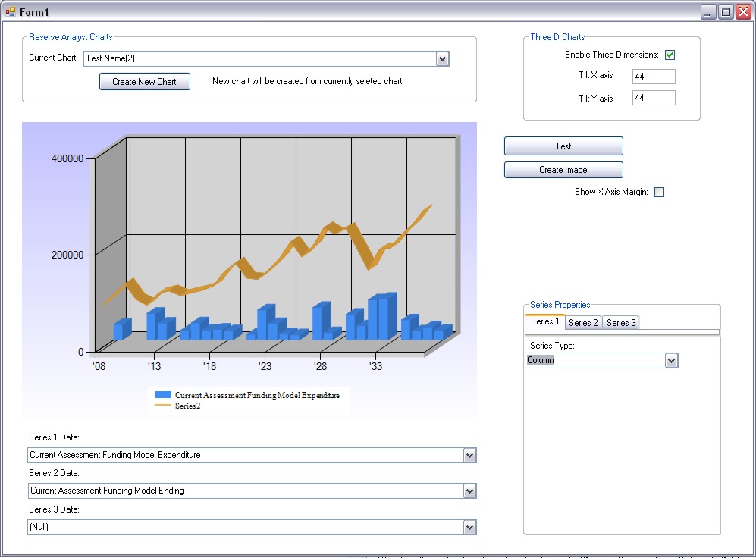Click the Tilt X axis label
The height and width of the screenshot is (558, 756).
(595, 75)
